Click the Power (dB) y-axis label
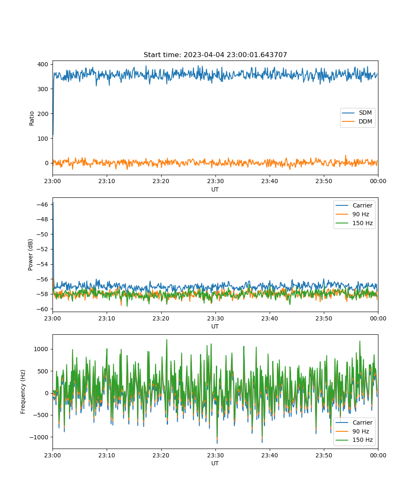Viewport: 420px width, 504px height. [x=31, y=255]
